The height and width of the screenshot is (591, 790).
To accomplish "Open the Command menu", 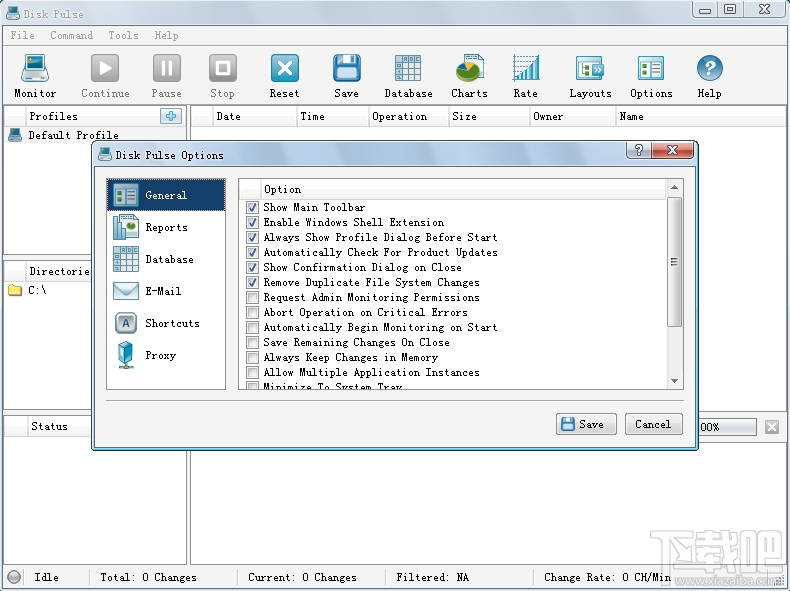I will (x=72, y=35).
